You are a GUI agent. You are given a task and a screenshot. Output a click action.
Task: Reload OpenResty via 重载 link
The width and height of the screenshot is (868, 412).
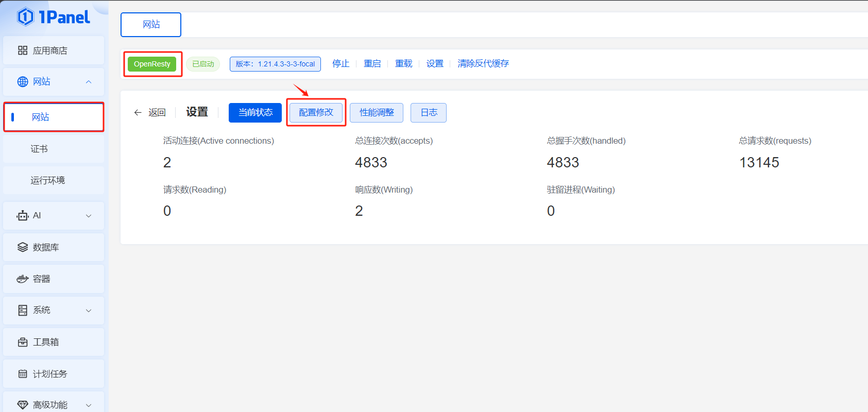click(x=403, y=63)
